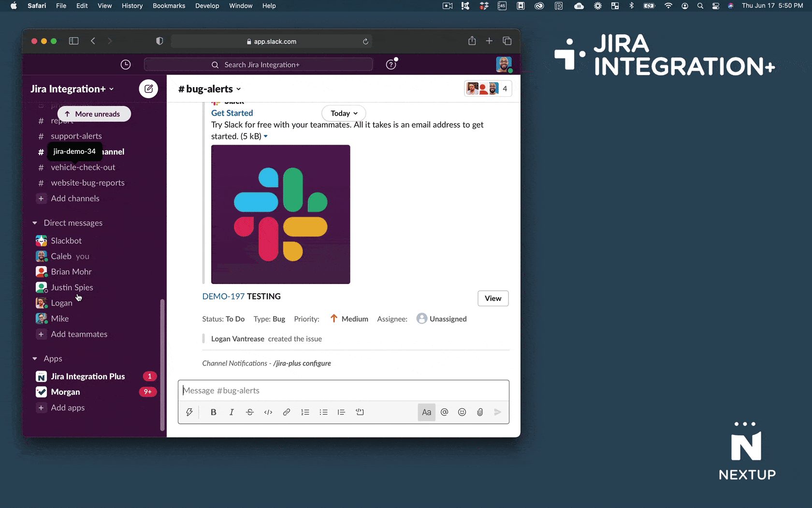Open macOS Spotlight search icon
The height and width of the screenshot is (508, 812).
(x=700, y=6)
